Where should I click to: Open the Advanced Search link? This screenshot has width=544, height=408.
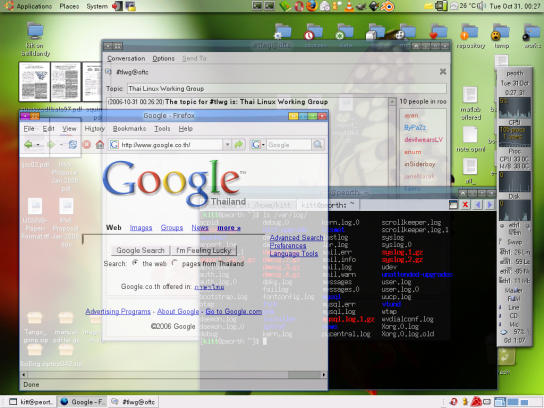pos(296,237)
